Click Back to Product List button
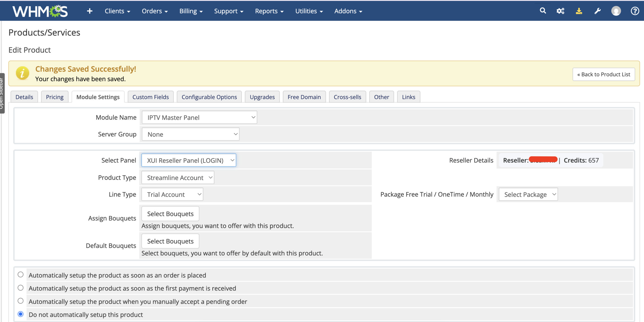 pos(603,74)
